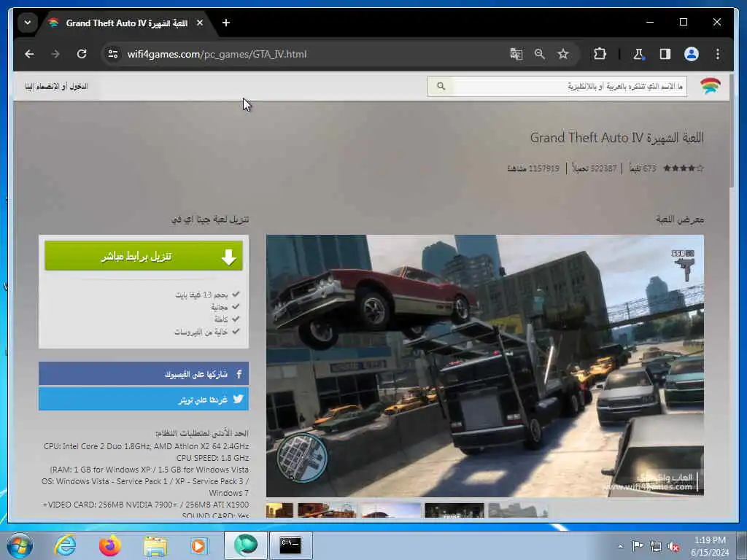Image resolution: width=747 pixels, height=560 pixels.
Task: Launch Firefox from the taskbar
Action: tap(110, 545)
